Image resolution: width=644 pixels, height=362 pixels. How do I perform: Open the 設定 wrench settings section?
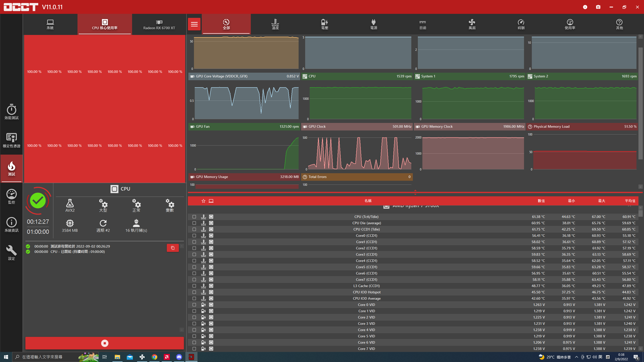11,253
